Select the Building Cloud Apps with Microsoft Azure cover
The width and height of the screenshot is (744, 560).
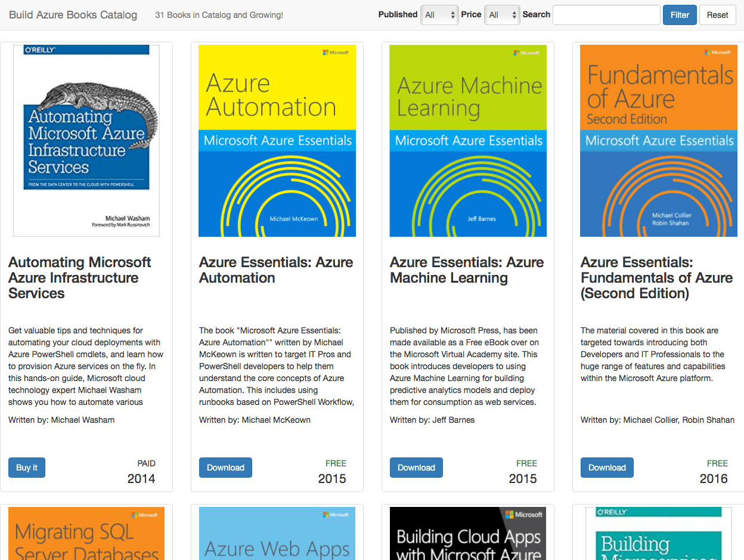pos(468,533)
